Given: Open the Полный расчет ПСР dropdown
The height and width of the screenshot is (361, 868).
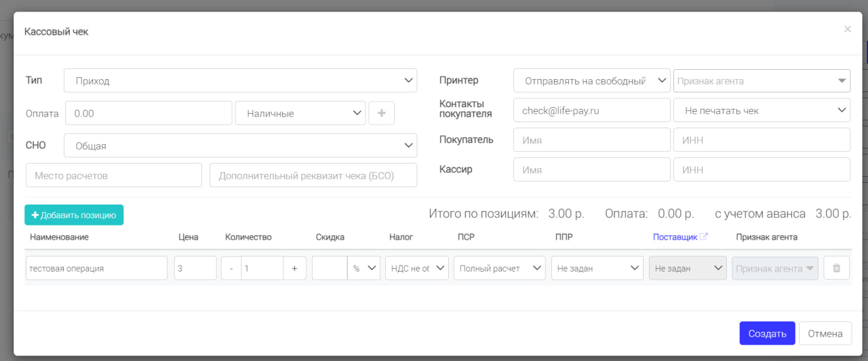Looking at the screenshot, I should 500,268.
